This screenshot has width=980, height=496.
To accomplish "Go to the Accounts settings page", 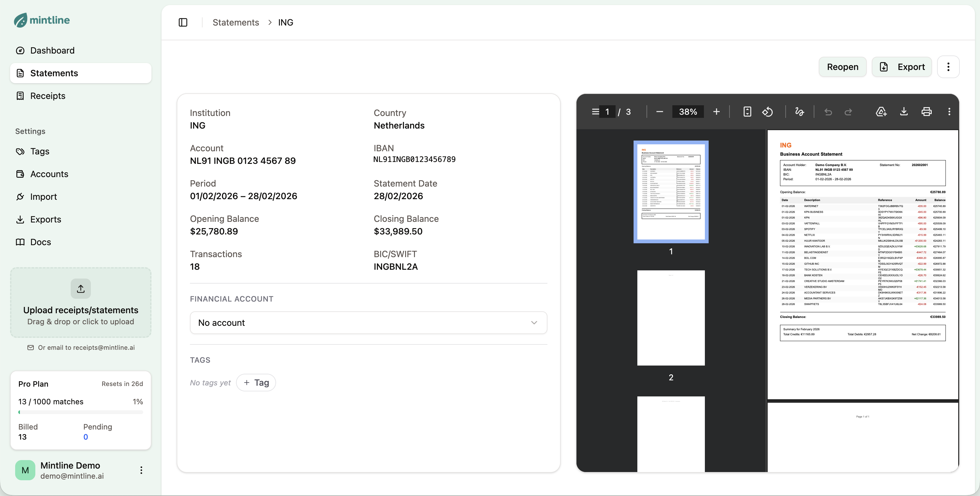I will (x=49, y=174).
